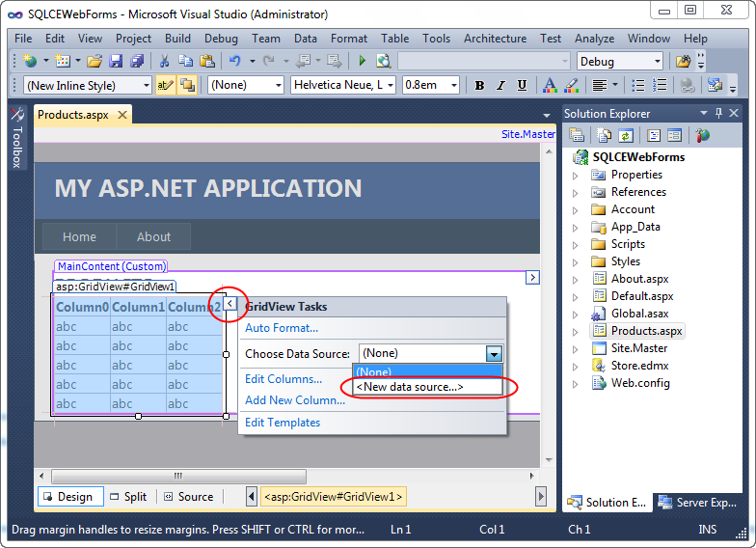The height and width of the screenshot is (548, 756).
Task: Click the Undo arrow icon
Action: [x=235, y=62]
